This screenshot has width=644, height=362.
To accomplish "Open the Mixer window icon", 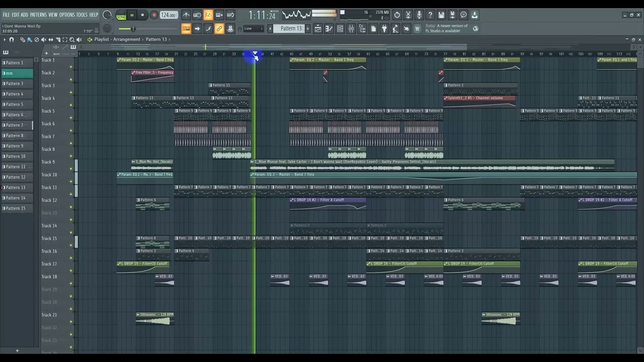I will tap(351, 29).
